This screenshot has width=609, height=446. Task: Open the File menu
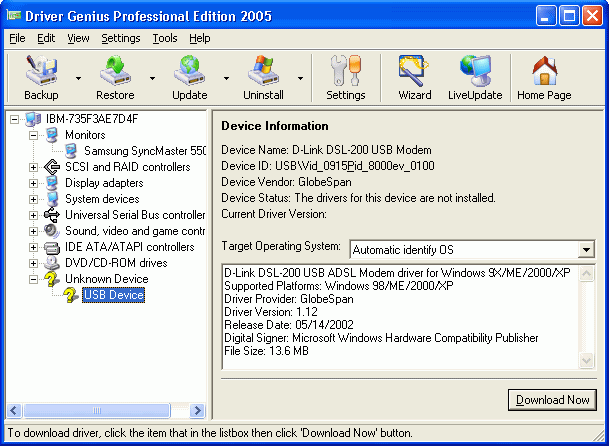click(17, 38)
